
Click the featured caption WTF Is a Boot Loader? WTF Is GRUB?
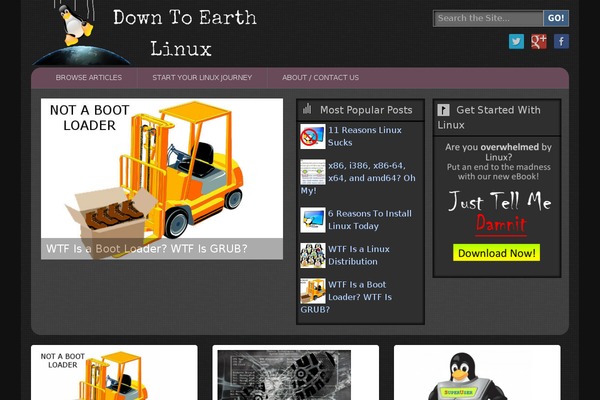147,249
